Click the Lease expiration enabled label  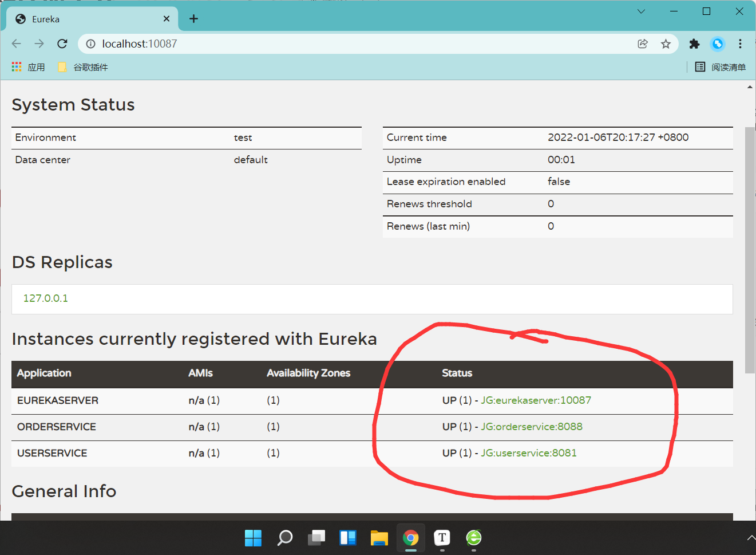point(446,182)
